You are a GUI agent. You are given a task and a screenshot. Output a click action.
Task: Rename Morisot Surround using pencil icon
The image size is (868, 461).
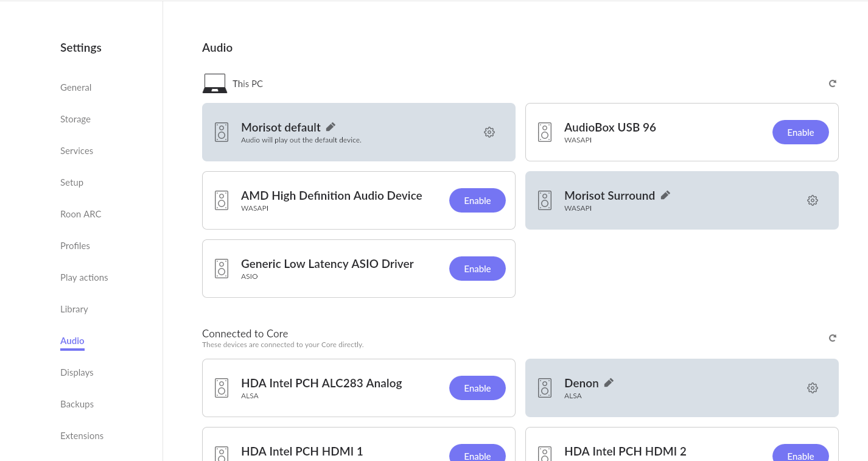point(665,195)
